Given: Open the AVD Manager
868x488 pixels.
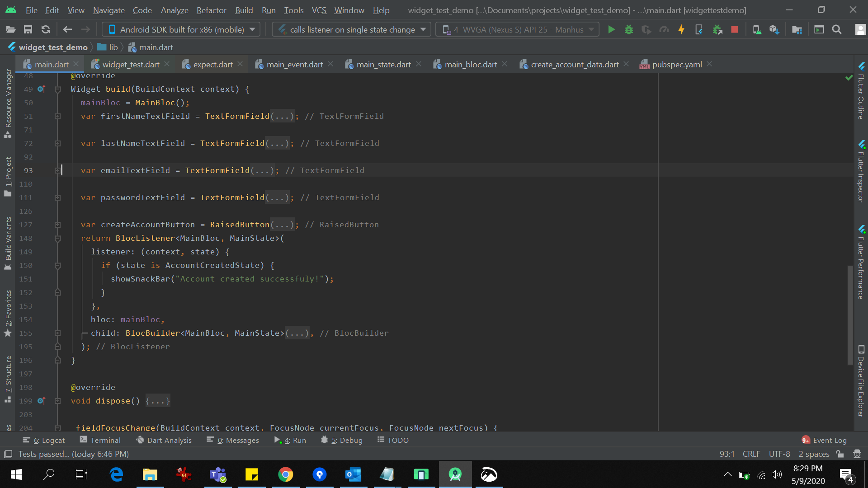Looking at the screenshot, I should 757,29.
